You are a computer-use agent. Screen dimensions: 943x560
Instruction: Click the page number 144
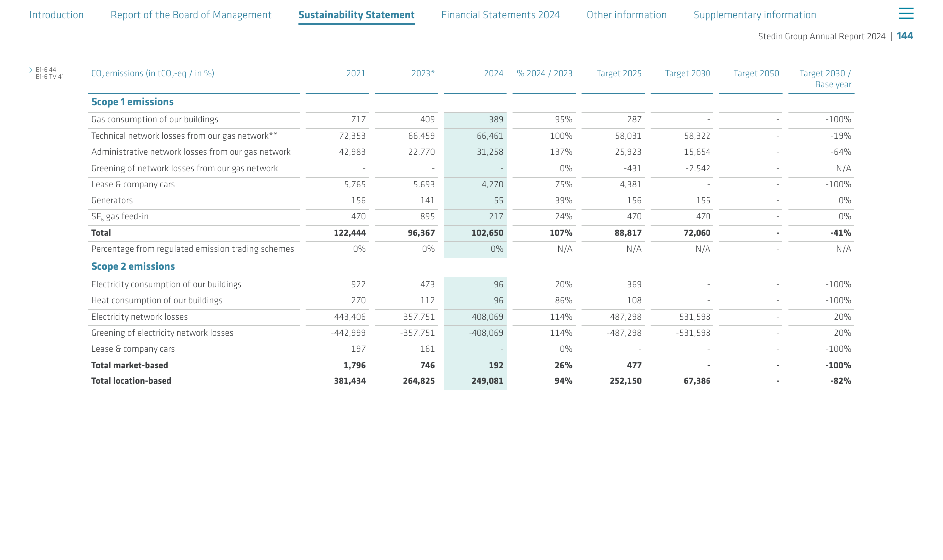coord(905,36)
